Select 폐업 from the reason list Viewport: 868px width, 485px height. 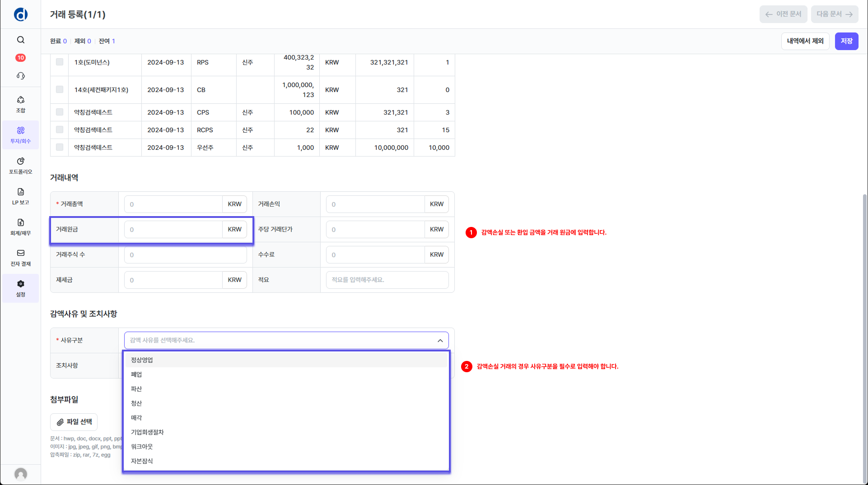pos(136,374)
